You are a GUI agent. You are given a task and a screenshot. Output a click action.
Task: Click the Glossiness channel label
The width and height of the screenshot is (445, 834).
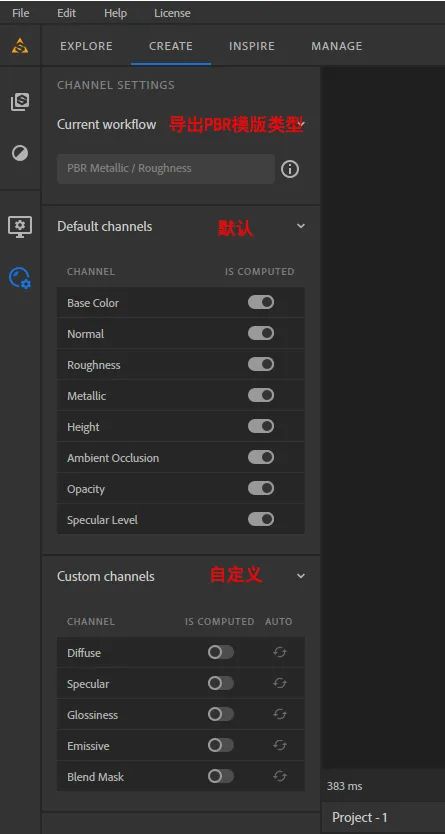(93, 715)
